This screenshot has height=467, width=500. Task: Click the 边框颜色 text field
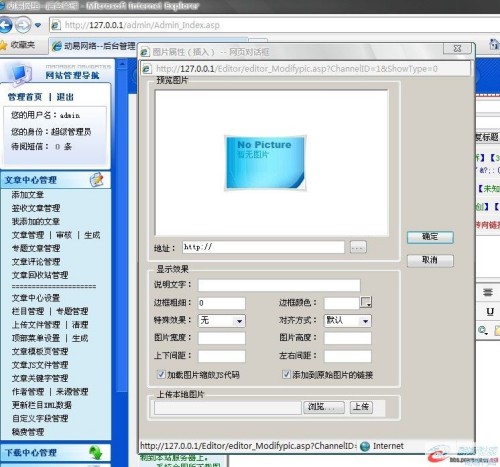click(342, 303)
